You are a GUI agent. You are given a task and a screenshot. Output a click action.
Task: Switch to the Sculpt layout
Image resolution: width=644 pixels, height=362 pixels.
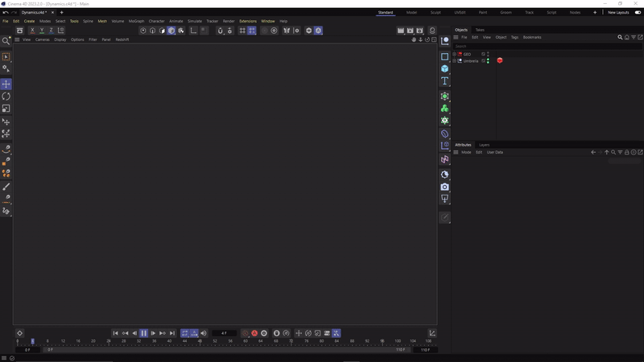436,13
